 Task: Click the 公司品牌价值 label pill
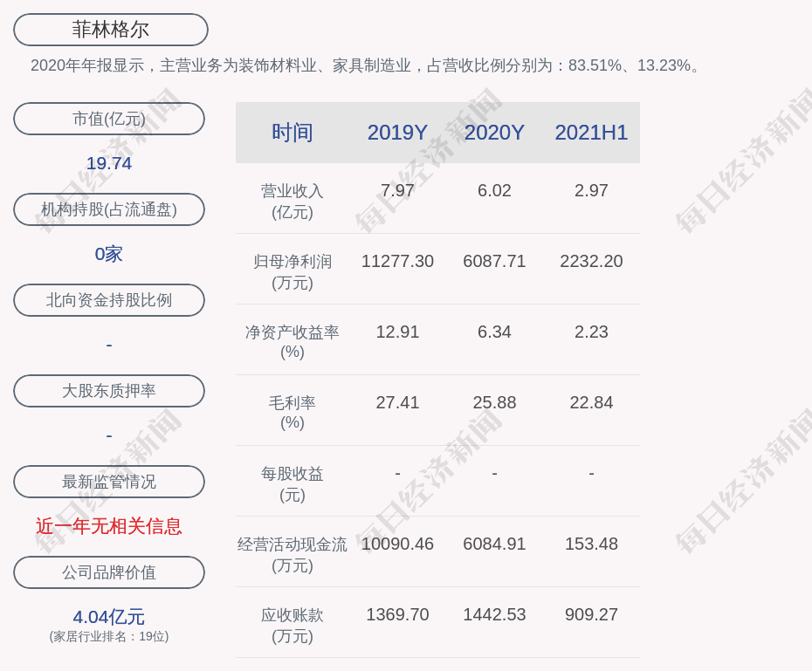click(109, 572)
